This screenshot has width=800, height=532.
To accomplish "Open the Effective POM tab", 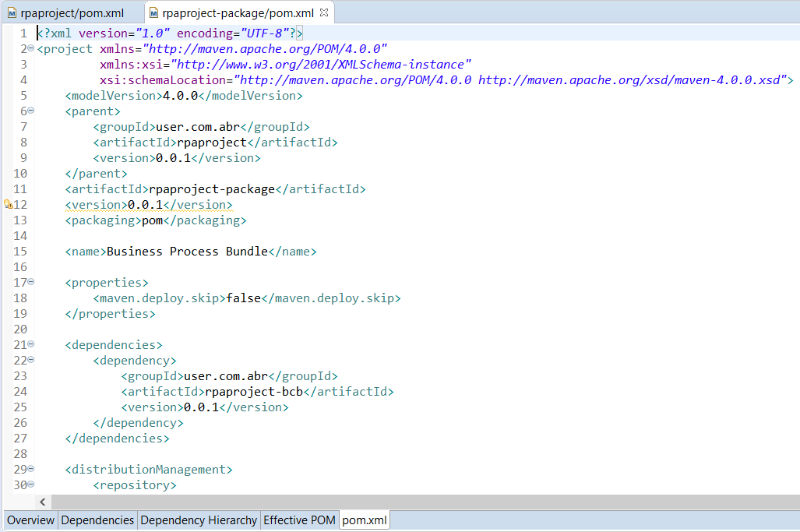I will 299,520.
